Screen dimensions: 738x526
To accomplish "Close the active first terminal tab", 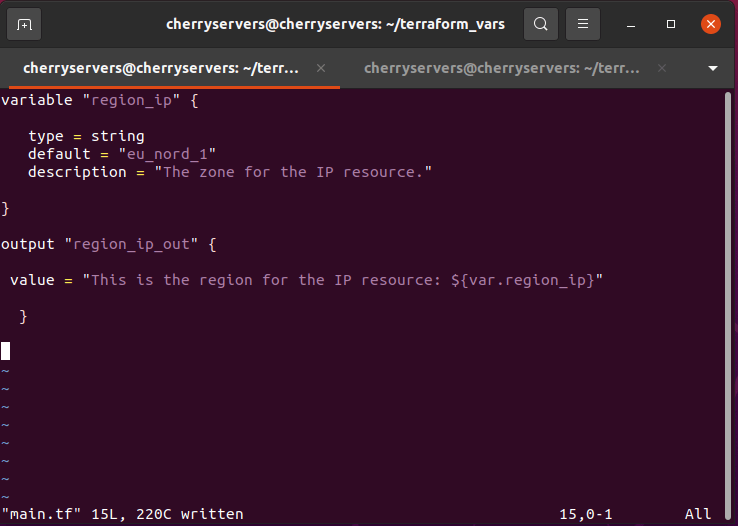I will click(x=321, y=68).
